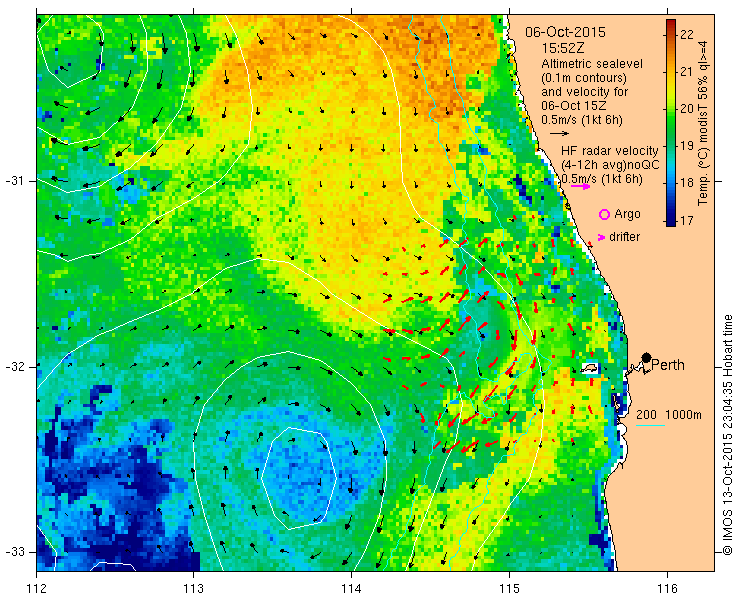Image resolution: width=740 pixels, height=600 pixels.
Task: Click the longitude axis label 115
Action: pyautogui.click(x=509, y=588)
